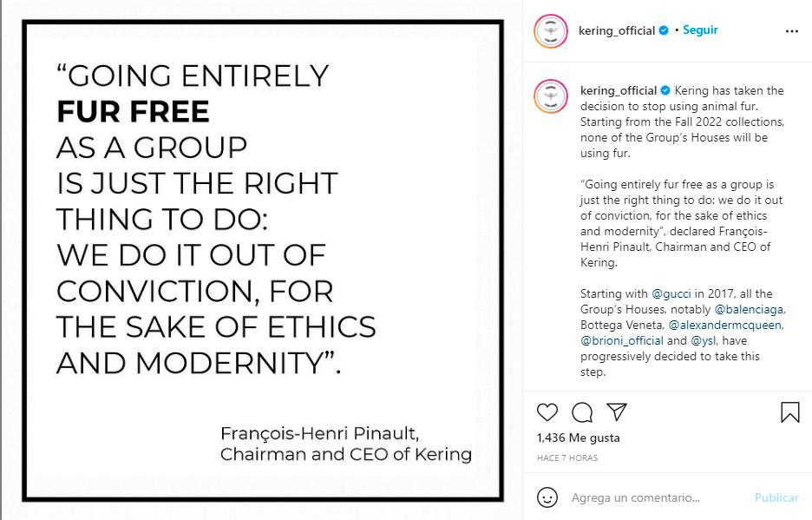The height and width of the screenshot is (520, 812).
Task: Open the emoji picker smiley icon
Action: (547, 497)
